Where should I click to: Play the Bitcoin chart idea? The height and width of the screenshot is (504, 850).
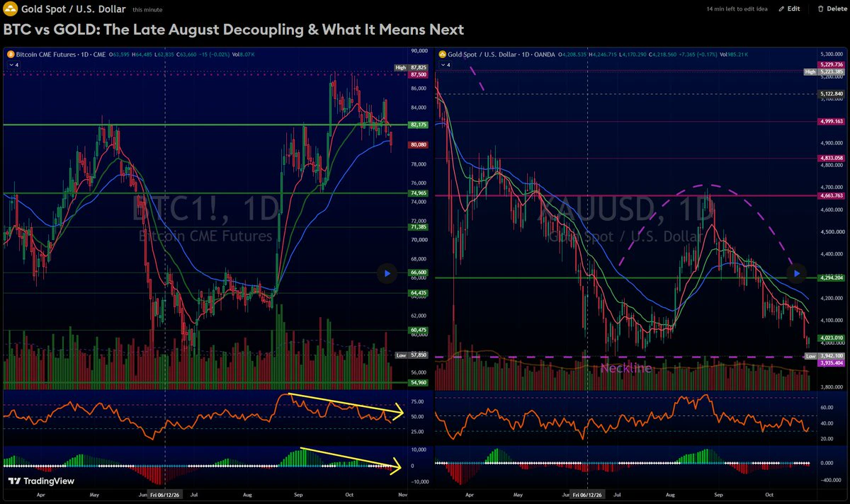(387, 273)
